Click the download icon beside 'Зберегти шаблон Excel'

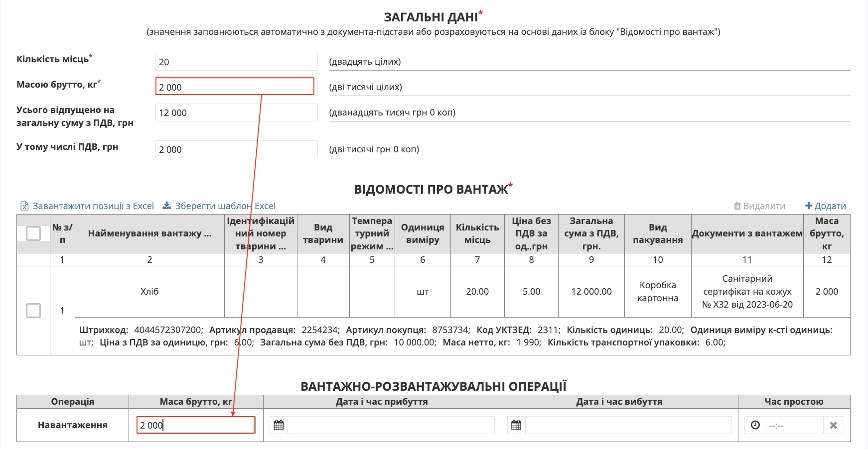167,206
